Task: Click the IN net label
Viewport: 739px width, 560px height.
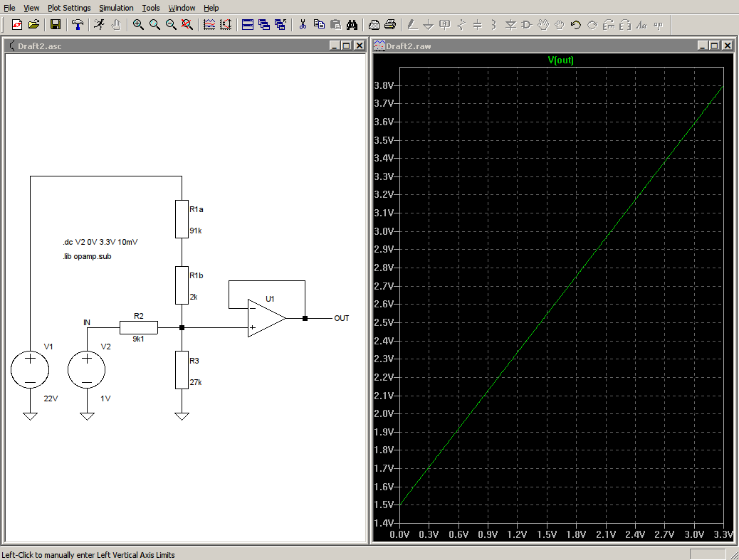Action: [87, 322]
